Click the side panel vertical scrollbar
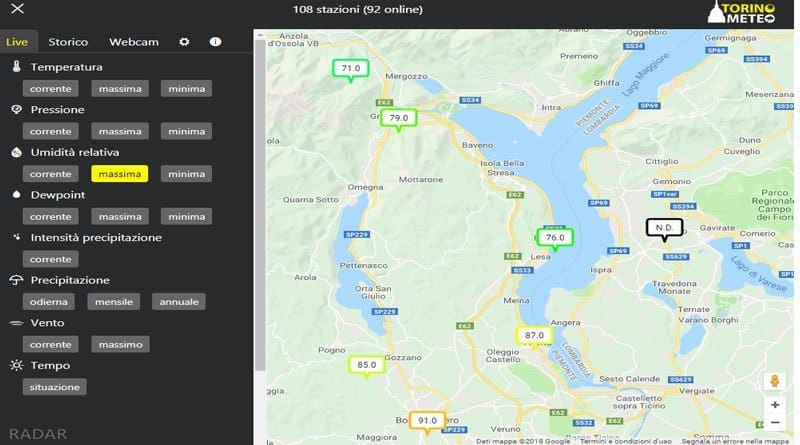Viewport: 800px width, 445px height. 260,205
